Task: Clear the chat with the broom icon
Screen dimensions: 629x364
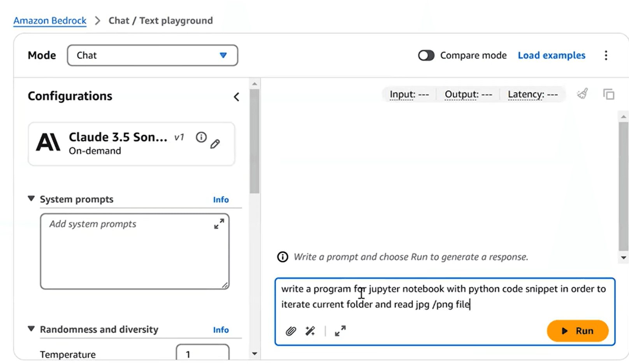Action: pyautogui.click(x=582, y=94)
